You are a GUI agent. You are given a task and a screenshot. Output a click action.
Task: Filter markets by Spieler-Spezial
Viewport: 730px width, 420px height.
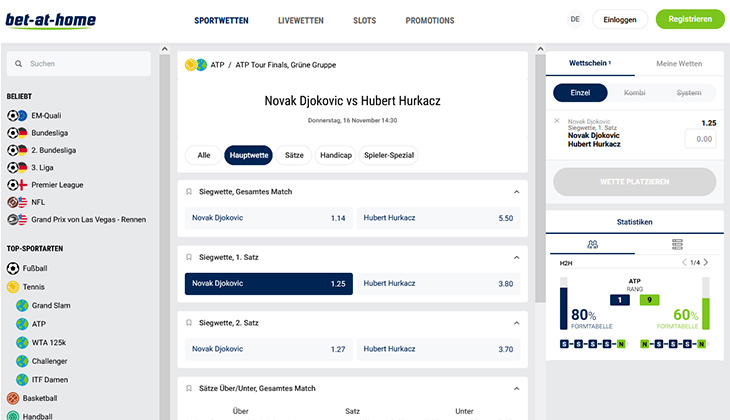pos(389,155)
